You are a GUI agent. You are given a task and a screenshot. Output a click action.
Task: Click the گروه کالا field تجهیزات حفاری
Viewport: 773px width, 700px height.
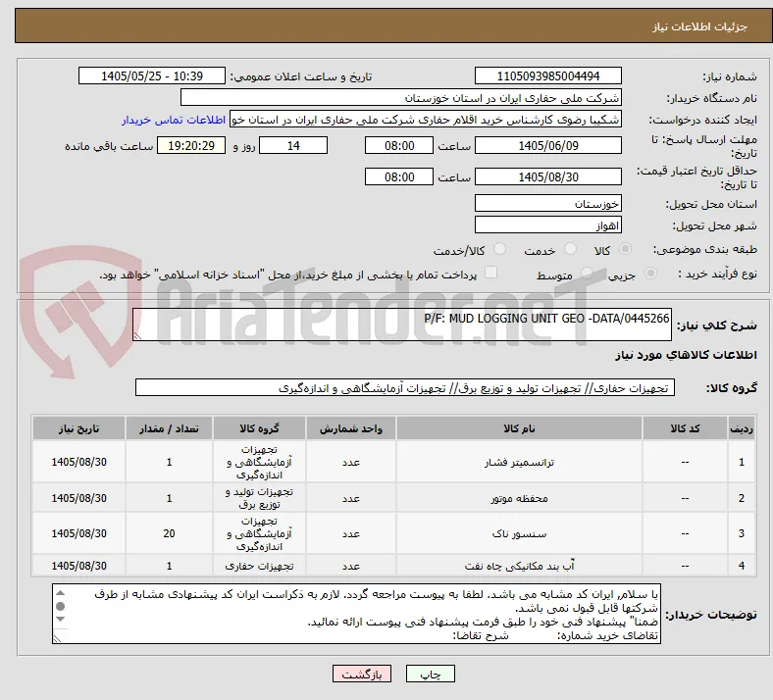405,387
